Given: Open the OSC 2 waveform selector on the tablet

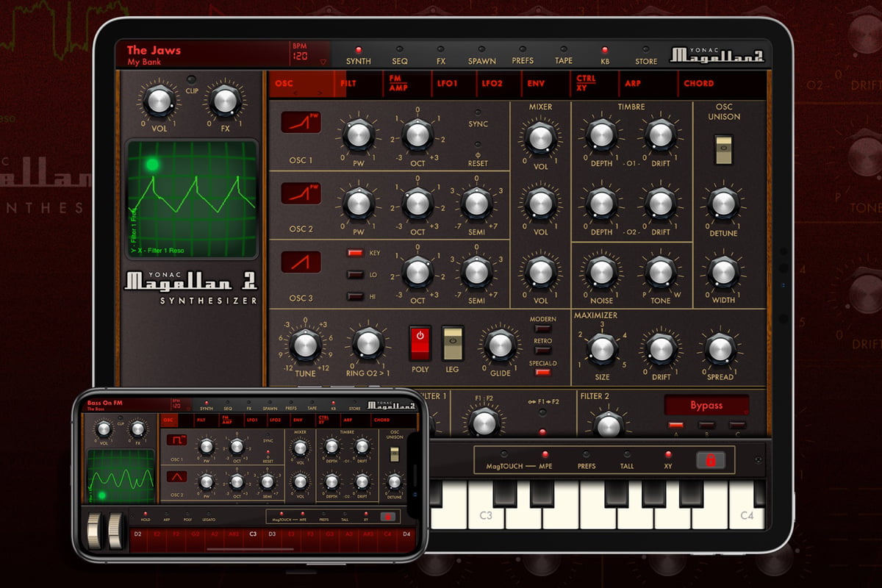Looking at the screenshot, I should pos(301,193).
